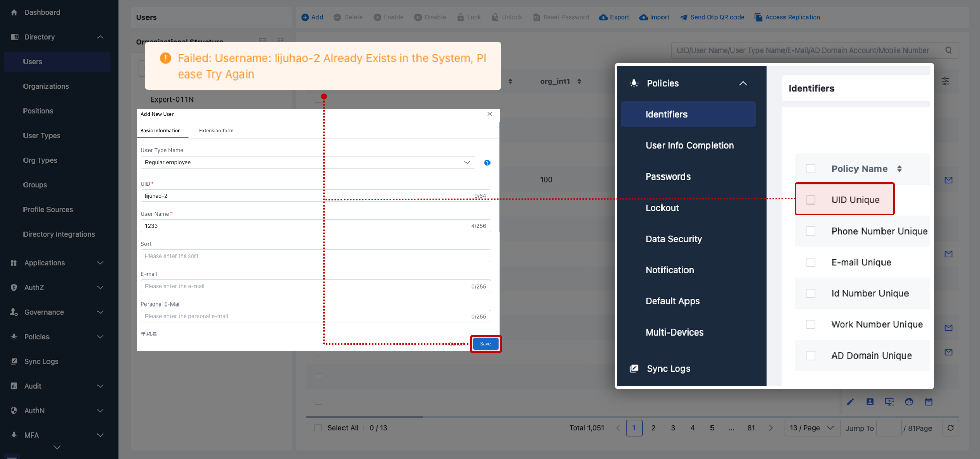Click the blue Save button

click(x=485, y=344)
